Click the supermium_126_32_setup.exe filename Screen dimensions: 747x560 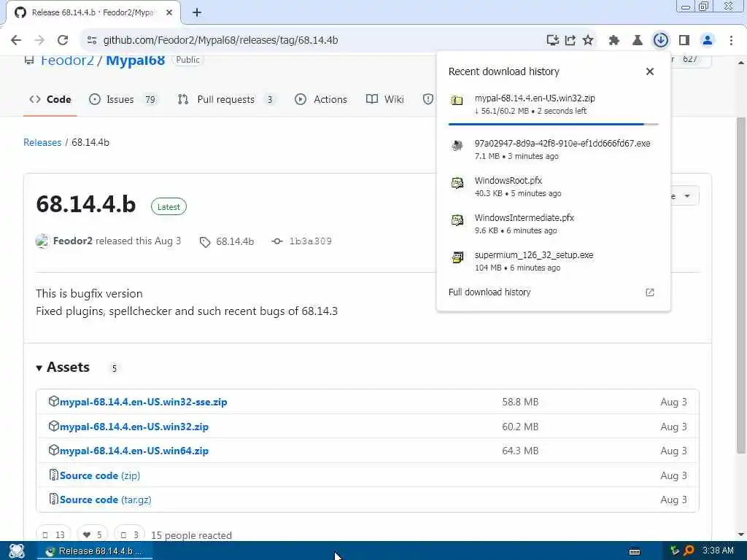click(x=533, y=254)
